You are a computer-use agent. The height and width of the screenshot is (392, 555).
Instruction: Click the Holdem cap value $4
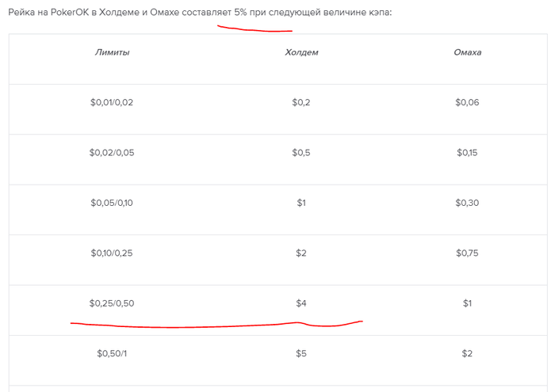tap(301, 303)
